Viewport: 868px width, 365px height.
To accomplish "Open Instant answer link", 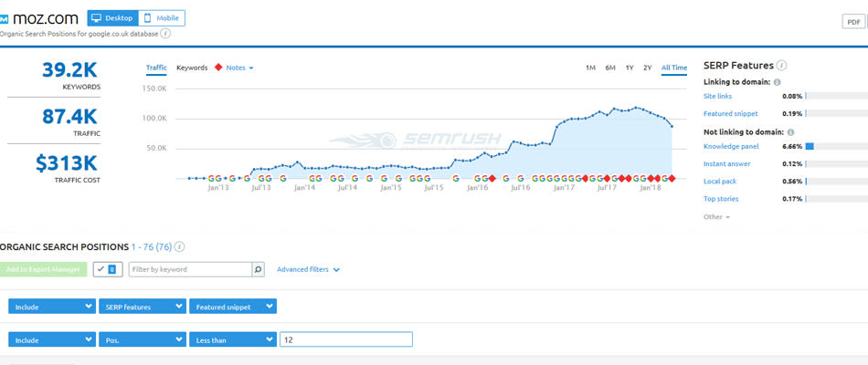I will pos(728,163).
